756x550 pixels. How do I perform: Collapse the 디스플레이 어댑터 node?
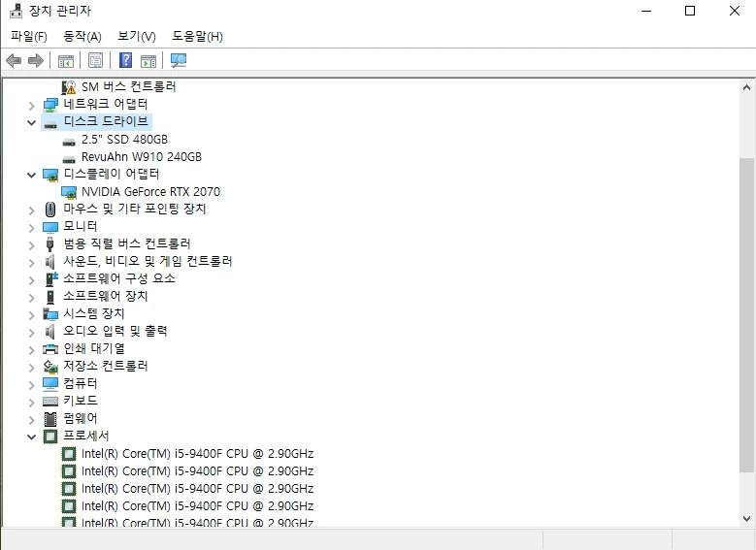31,176
